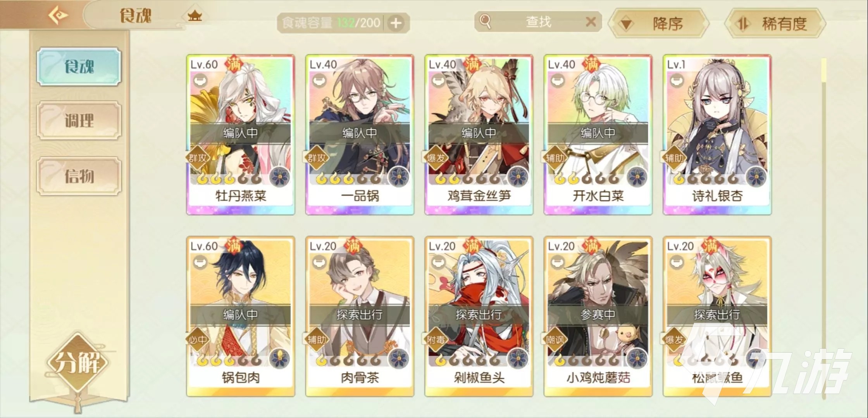This screenshot has height=418, width=868.
Task: Select the 食魂 sidebar tab
Action: pyautogui.click(x=79, y=66)
